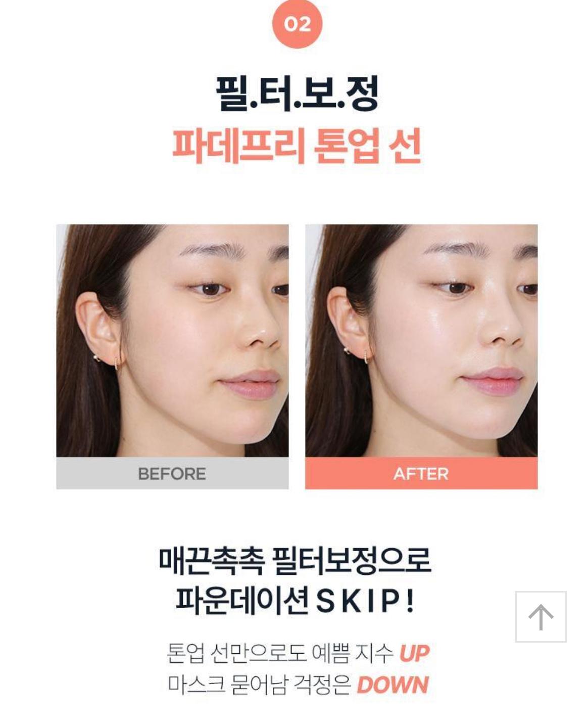This screenshot has width=588, height=725.
Task: Open the AFTER face photo
Action: (421, 341)
